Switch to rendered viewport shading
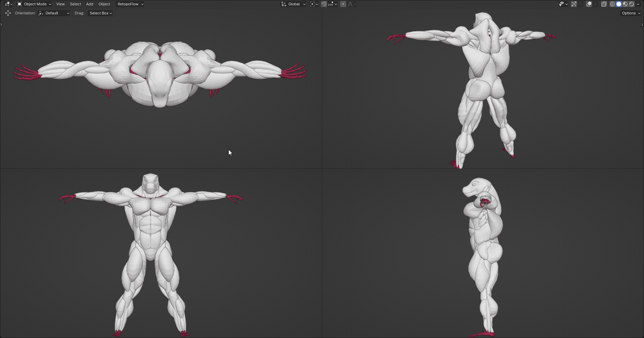This screenshot has width=644, height=338. click(x=632, y=4)
